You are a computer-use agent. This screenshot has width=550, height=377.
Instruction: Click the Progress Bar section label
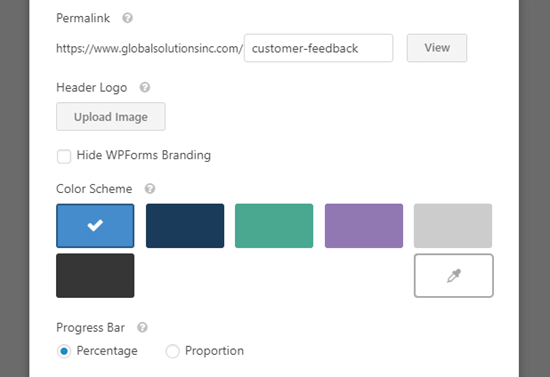click(90, 328)
